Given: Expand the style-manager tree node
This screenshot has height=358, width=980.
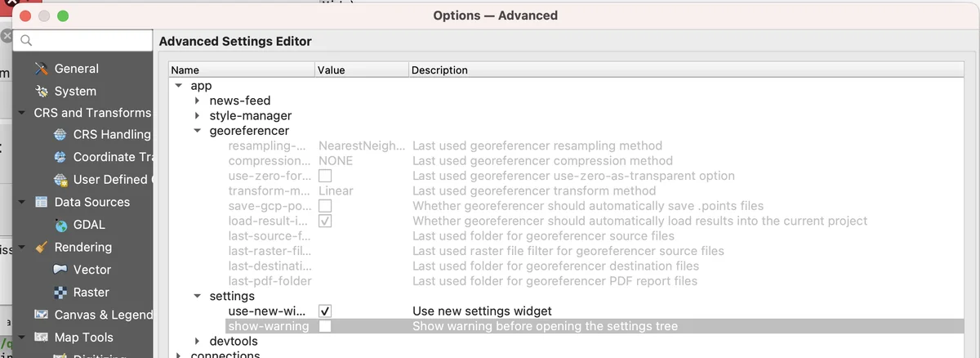Looking at the screenshot, I should coord(198,116).
